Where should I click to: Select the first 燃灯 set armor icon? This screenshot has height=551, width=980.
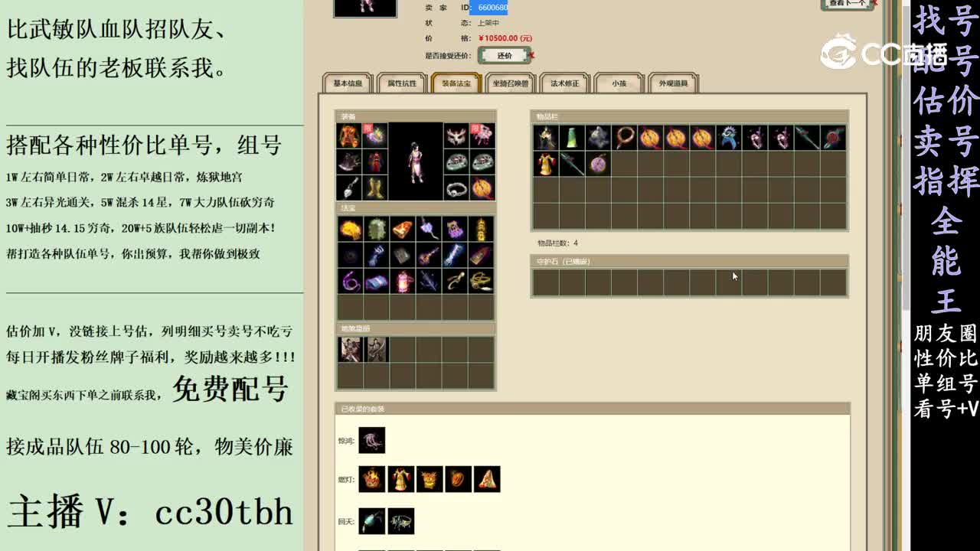pos(372,479)
